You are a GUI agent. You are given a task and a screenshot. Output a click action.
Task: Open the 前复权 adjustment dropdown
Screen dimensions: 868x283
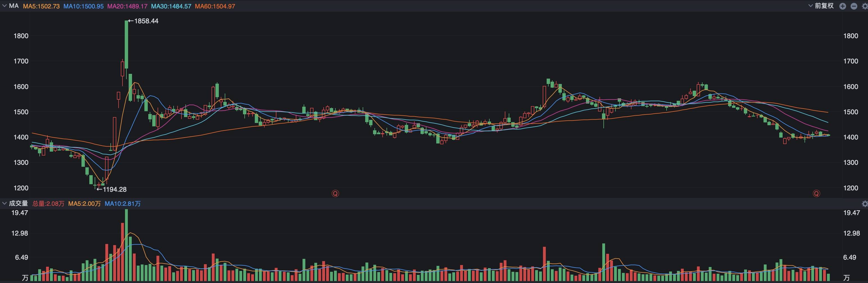821,6
